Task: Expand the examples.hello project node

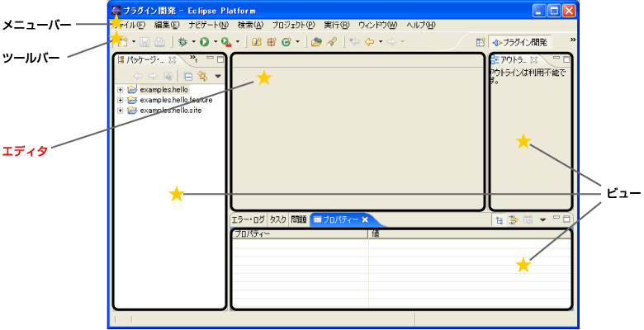Action: [120, 89]
